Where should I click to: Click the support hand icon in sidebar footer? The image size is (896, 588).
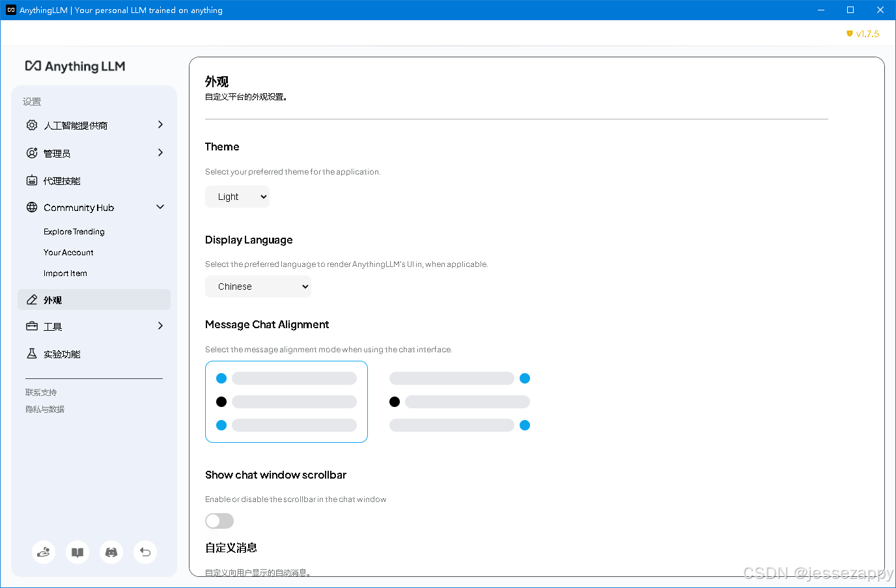tap(44, 552)
